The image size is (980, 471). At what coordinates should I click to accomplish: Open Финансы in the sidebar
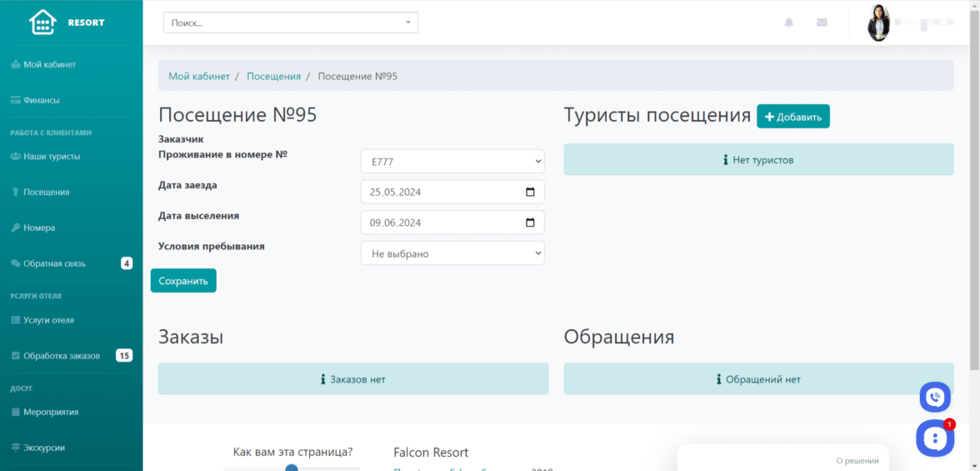pos(41,100)
